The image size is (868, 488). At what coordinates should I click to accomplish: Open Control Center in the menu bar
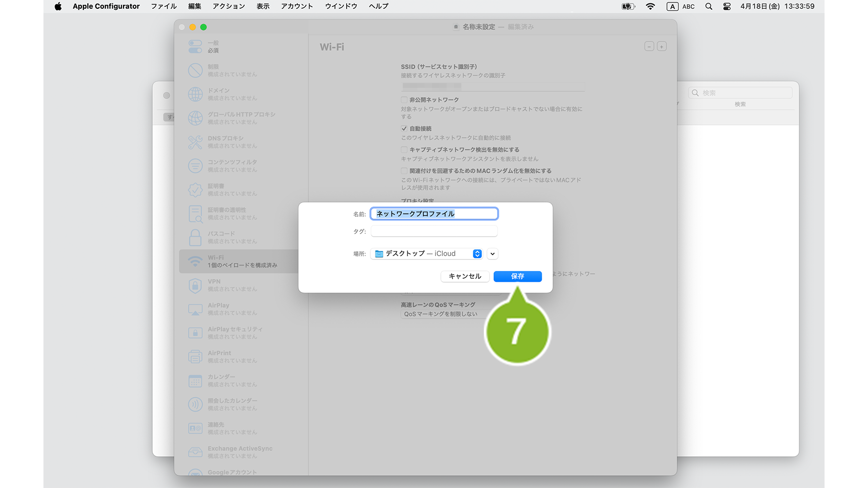[727, 6]
